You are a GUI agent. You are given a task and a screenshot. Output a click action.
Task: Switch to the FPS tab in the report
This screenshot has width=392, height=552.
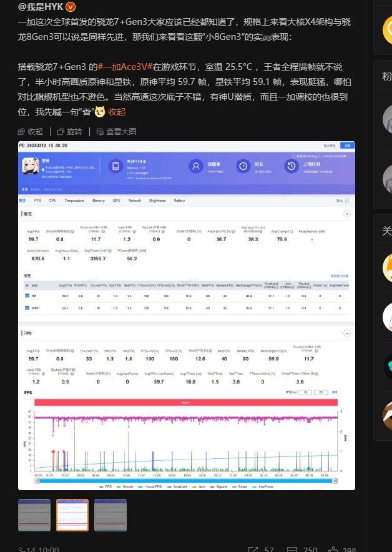(x=37, y=200)
